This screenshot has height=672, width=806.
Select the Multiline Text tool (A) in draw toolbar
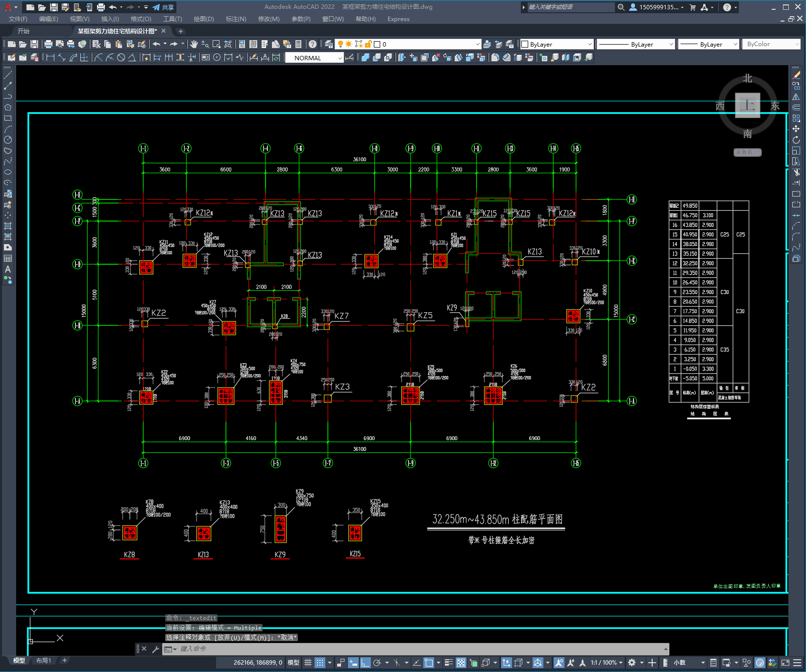coord(8,269)
